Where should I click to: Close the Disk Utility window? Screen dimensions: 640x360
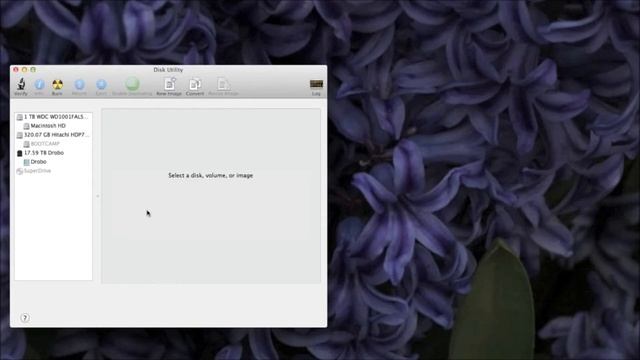point(16,70)
